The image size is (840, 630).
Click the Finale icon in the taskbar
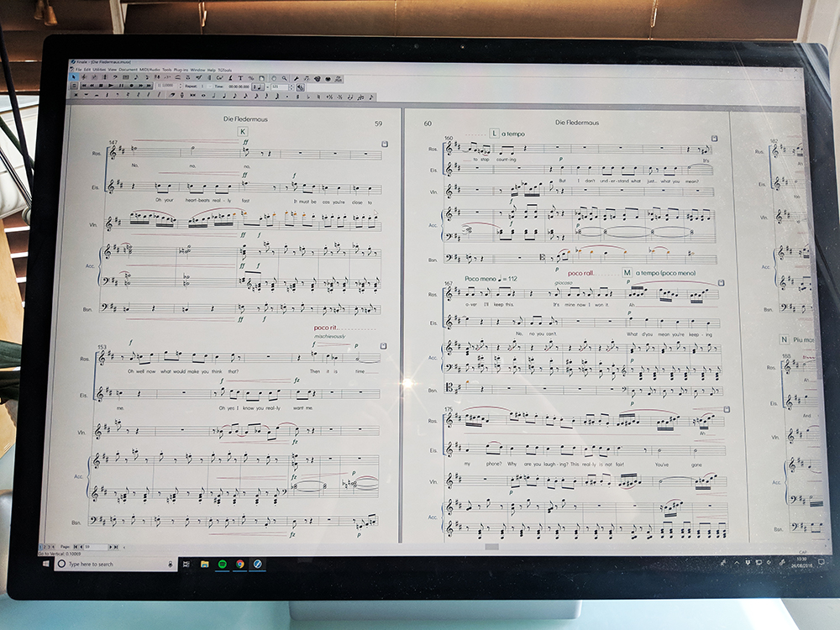pos(258,564)
